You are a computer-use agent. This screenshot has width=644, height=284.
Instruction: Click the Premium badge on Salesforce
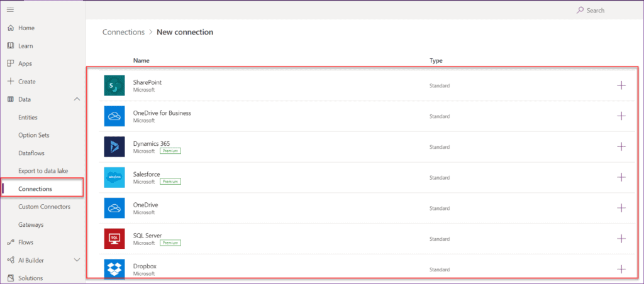pos(170,181)
